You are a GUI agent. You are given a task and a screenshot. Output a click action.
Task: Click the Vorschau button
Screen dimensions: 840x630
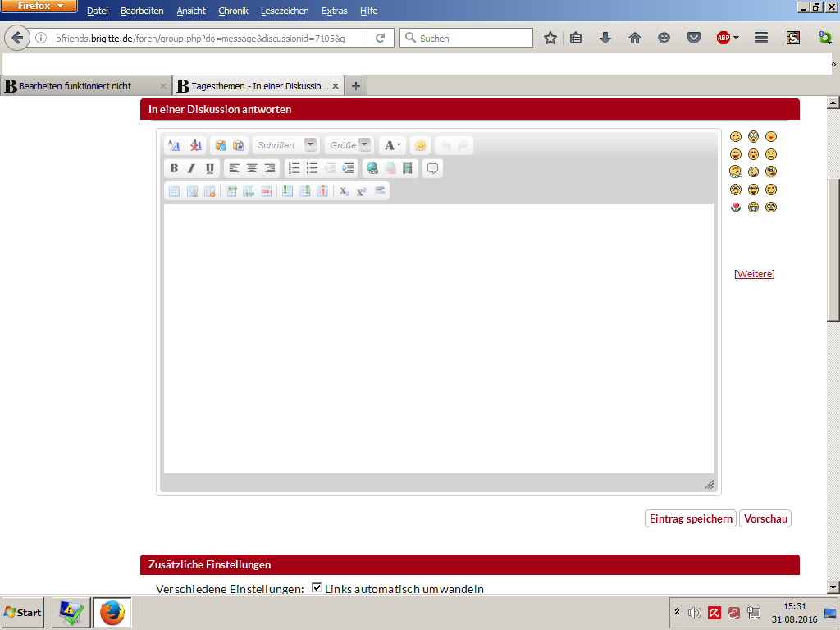click(765, 518)
